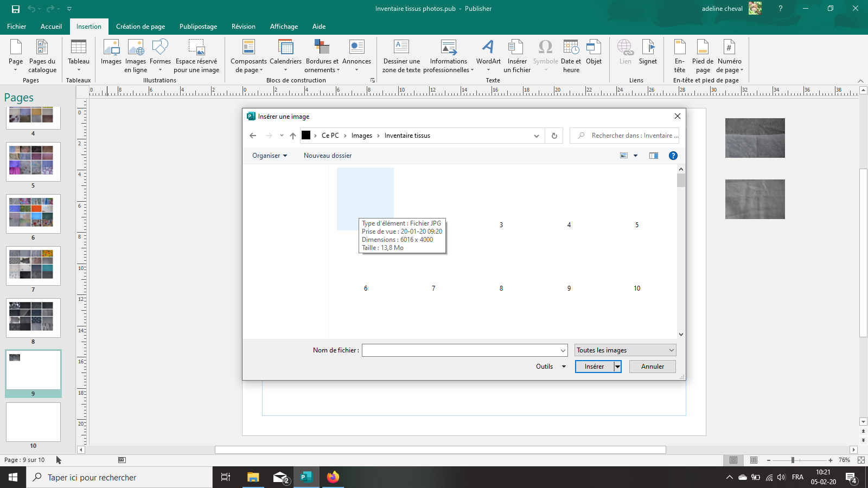Open Bordures et ornements gallery
868x488 pixels.
[322, 55]
